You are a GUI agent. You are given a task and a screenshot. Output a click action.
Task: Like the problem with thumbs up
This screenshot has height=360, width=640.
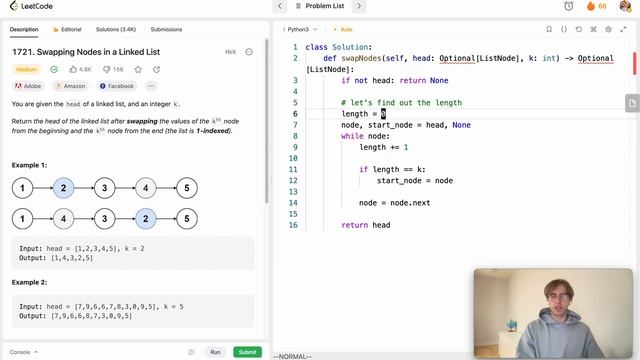80,69
